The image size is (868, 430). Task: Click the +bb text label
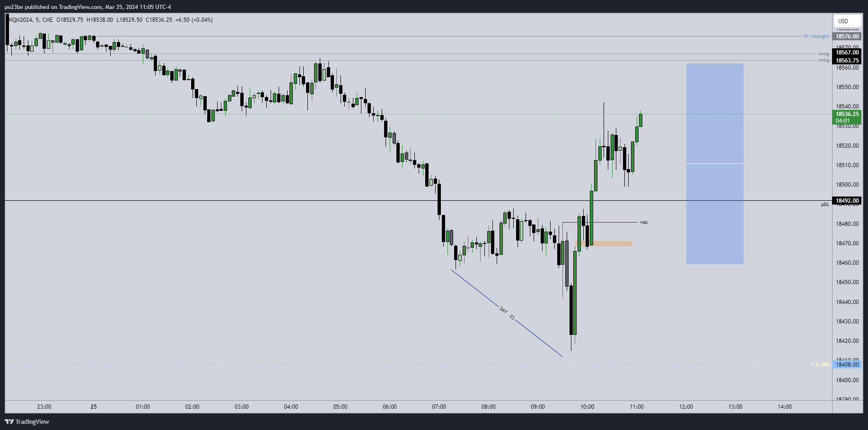click(643, 223)
